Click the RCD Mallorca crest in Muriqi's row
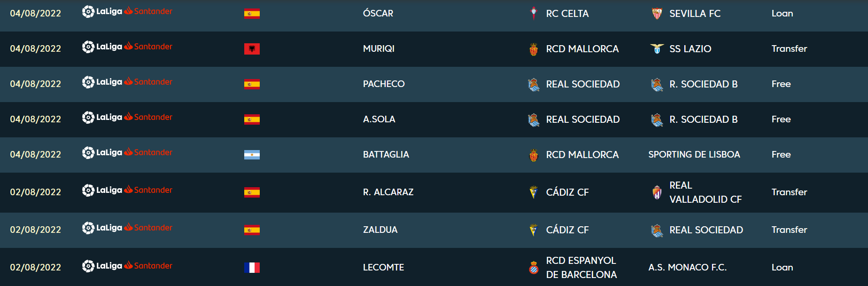 pyautogui.click(x=534, y=49)
